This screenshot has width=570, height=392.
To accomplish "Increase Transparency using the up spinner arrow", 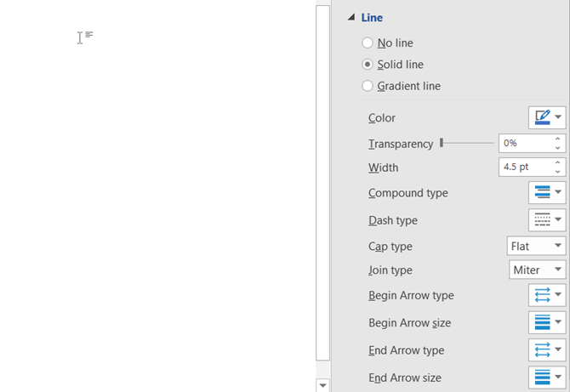I will point(558,139).
